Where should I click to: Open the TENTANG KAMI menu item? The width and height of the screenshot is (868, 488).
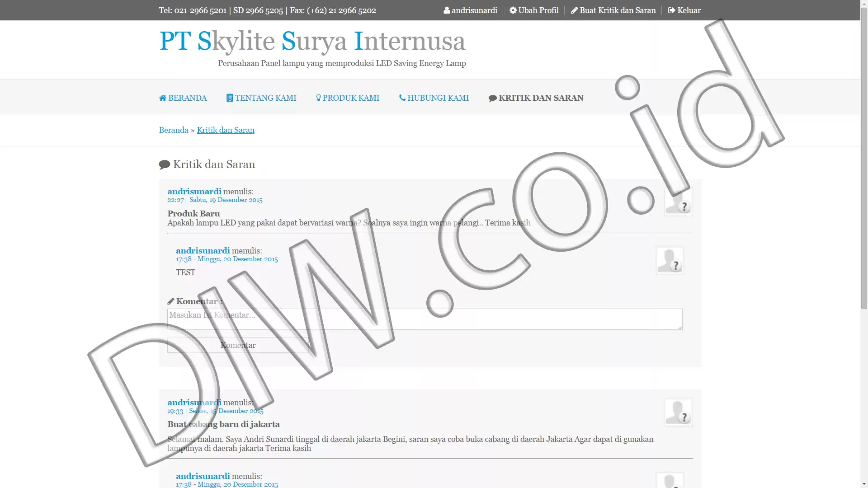point(261,98)
